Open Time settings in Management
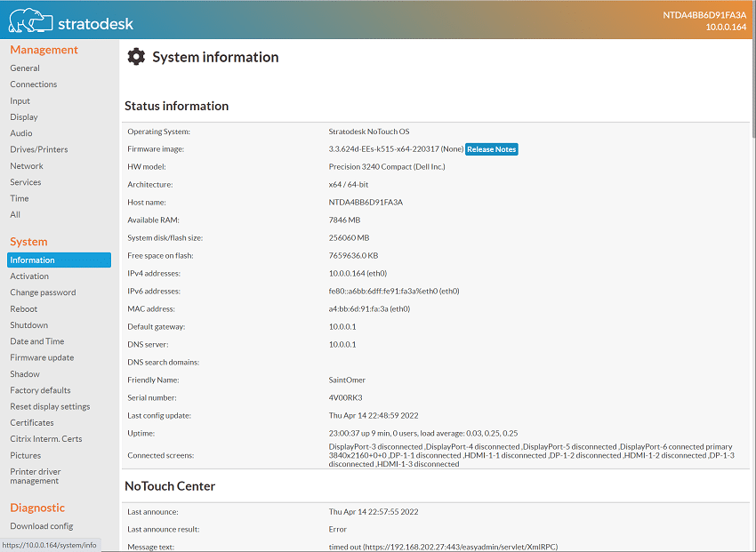This screenshot has width=756, height=552. [x=20, y=198]
